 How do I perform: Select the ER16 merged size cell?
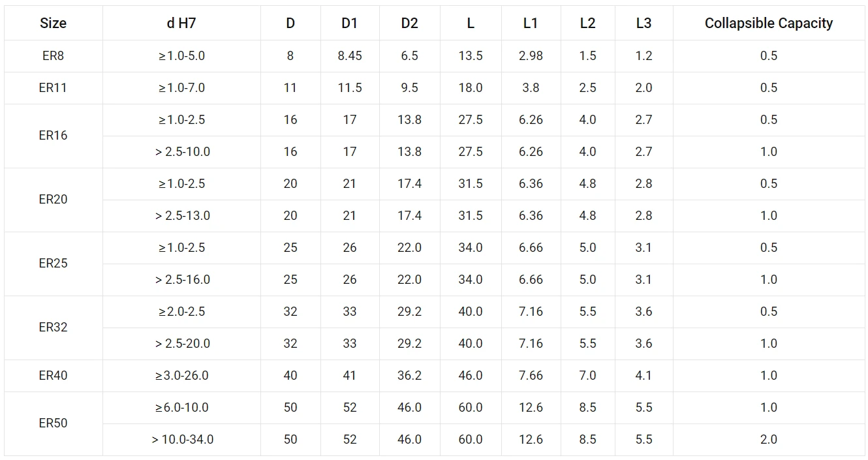pyautogui.click(x=53, y=136)
